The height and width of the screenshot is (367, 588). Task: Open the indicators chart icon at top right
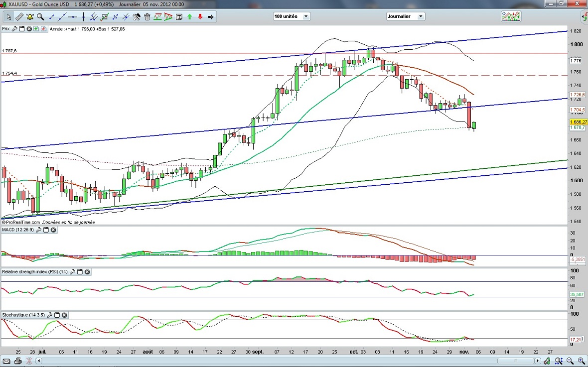click(x=511, y=16)
